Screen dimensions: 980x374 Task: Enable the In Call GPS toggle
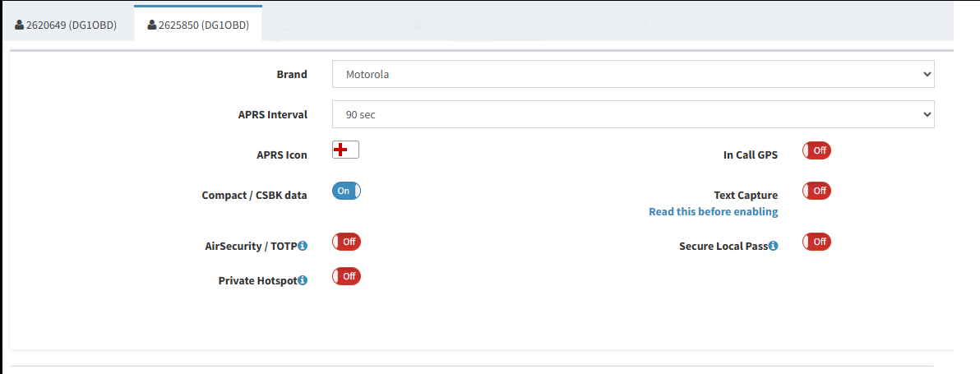tap(816, 150)
